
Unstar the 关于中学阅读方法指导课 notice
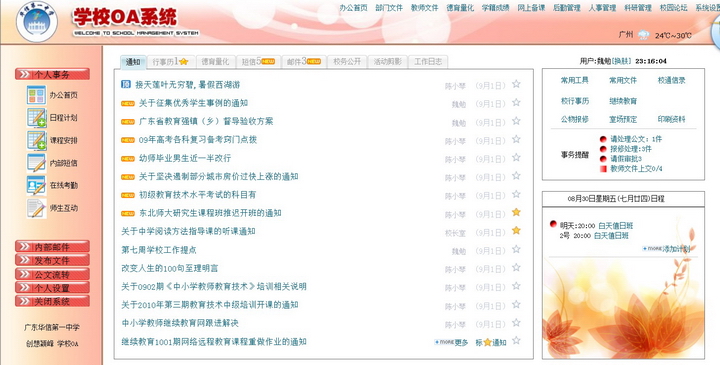click(x=516, y=230)
